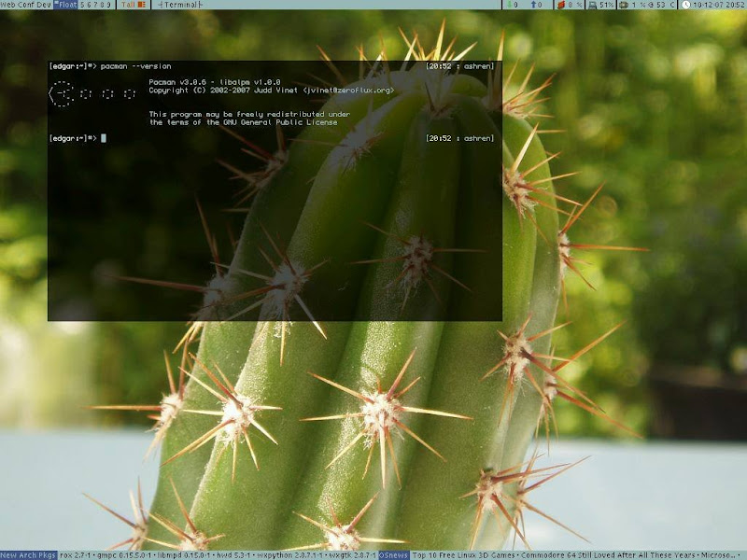Switch to workspace 6
The image size is (747, 560).
click(x=89, y=5)
